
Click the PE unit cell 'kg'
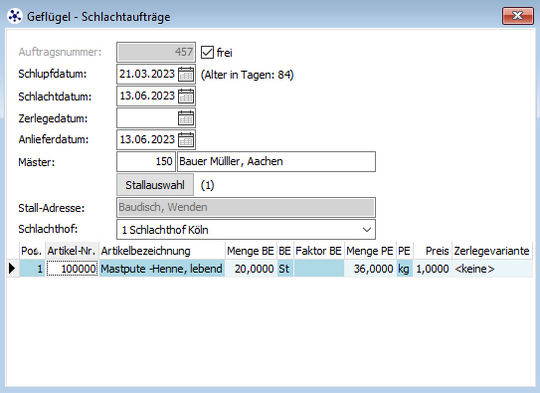405,269
